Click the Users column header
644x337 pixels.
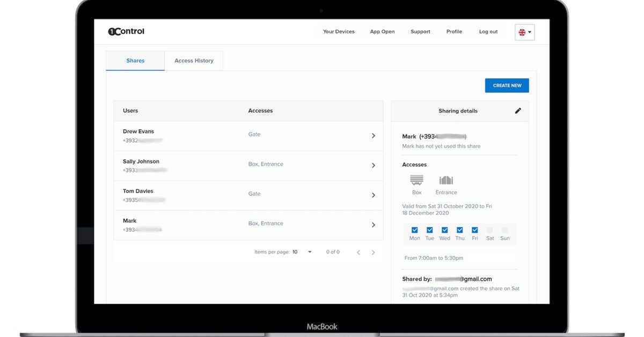130,111
